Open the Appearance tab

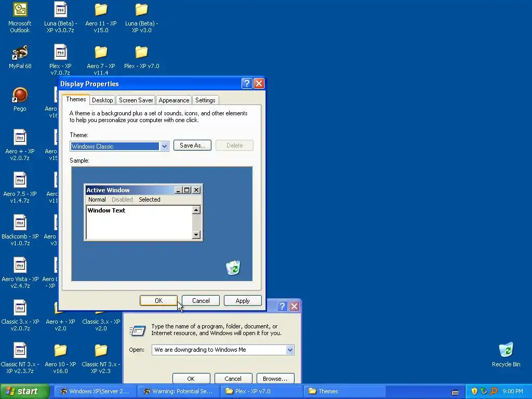(174, 100)
